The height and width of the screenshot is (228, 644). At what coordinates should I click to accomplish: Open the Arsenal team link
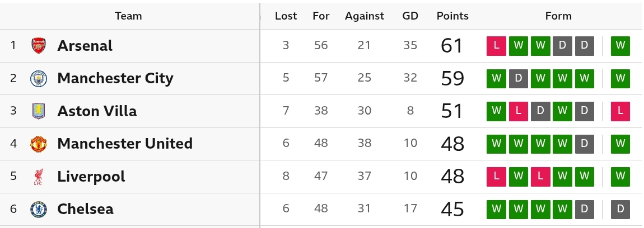(85, 45)
